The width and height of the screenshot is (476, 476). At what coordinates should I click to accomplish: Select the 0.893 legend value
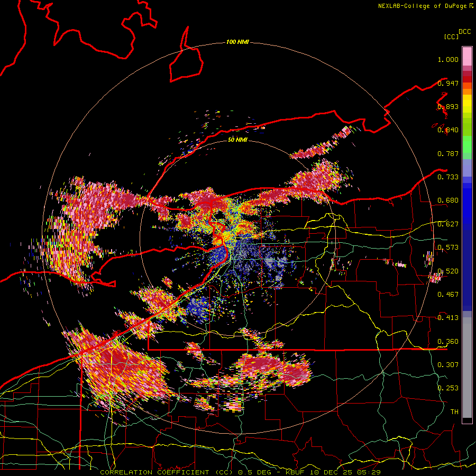click(x=448, y=106)
